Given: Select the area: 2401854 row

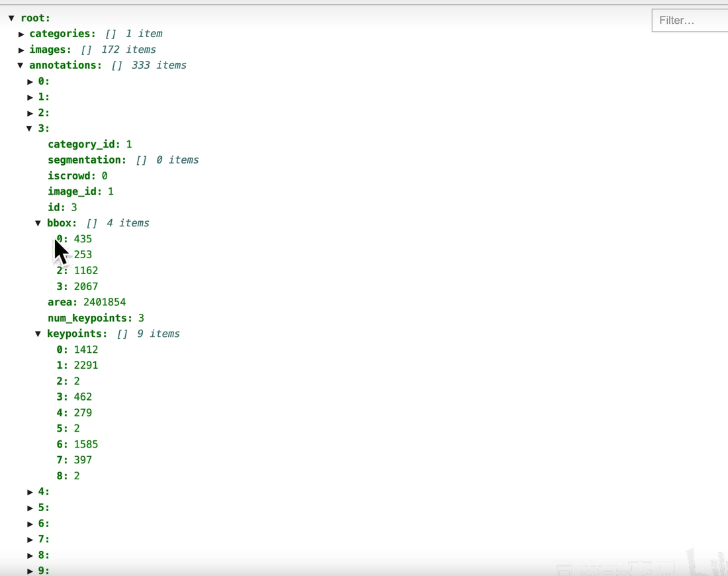Looking at the screenshot, I should point(86,303).
